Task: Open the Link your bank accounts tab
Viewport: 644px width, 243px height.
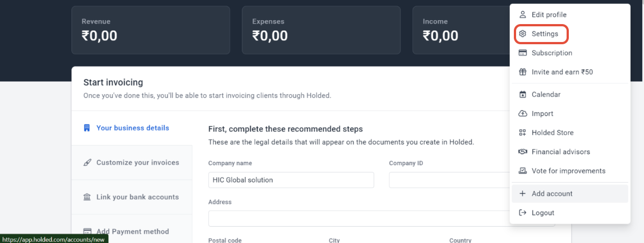Action: 137,197
